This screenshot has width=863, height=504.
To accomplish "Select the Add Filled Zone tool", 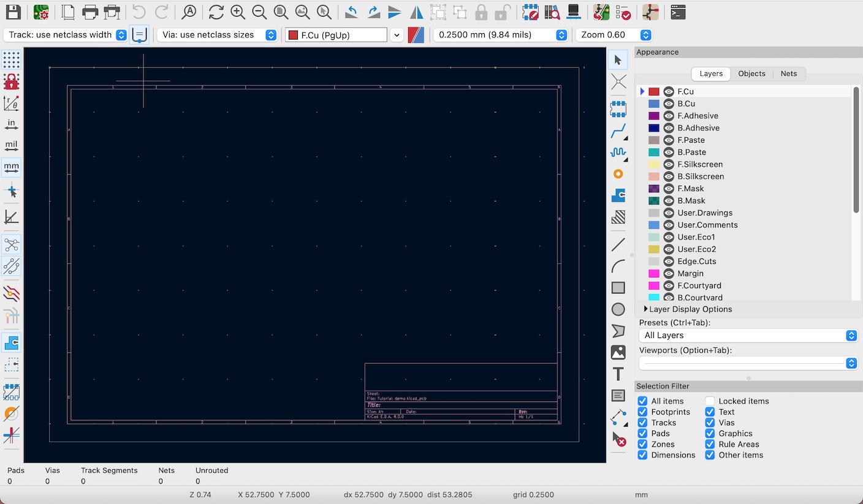I will coord(618,195).
